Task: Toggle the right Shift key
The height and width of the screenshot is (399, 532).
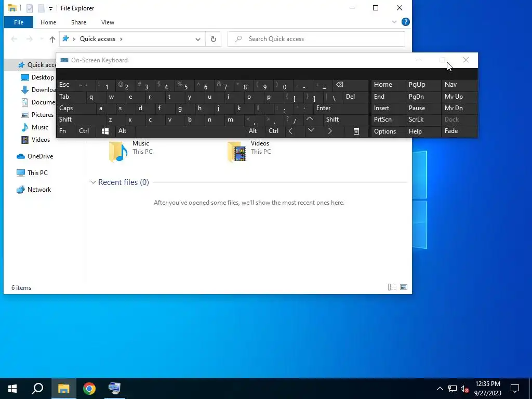Action: (345, 119)
